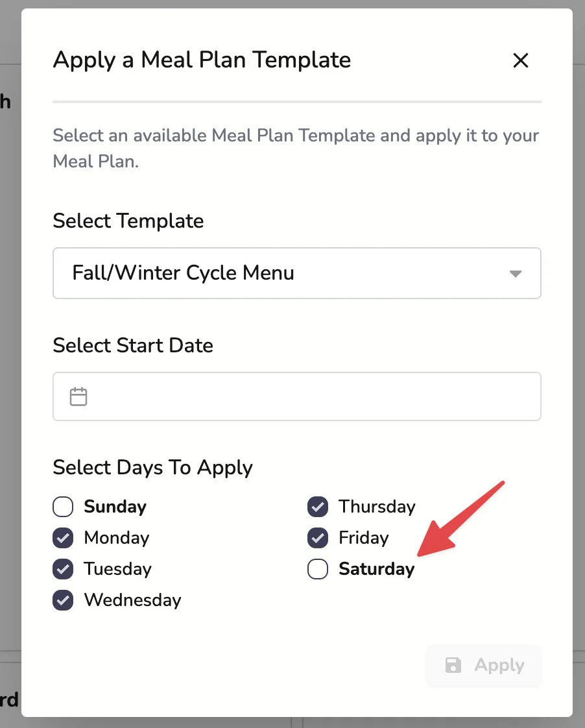This screenshot has height=728, width=585.
Task: Click the Select Template label
Action: [128, 221]
